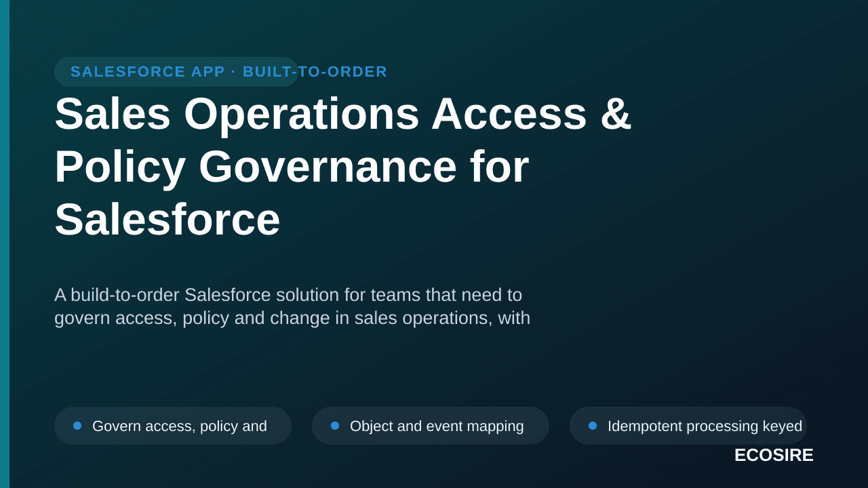Viewport: 868px width, 488px height.
Task: Select the "Idempotent processing keyed" pill
Action: (688, 426)
